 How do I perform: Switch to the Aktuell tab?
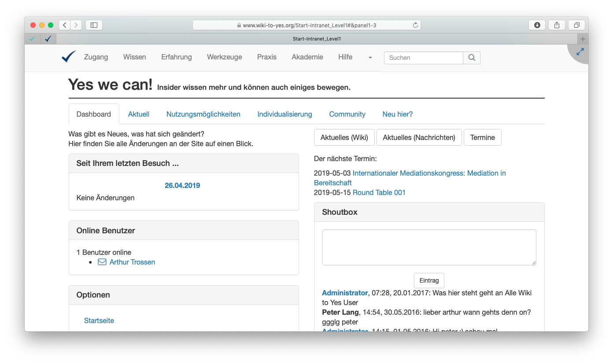click(139, 114)
